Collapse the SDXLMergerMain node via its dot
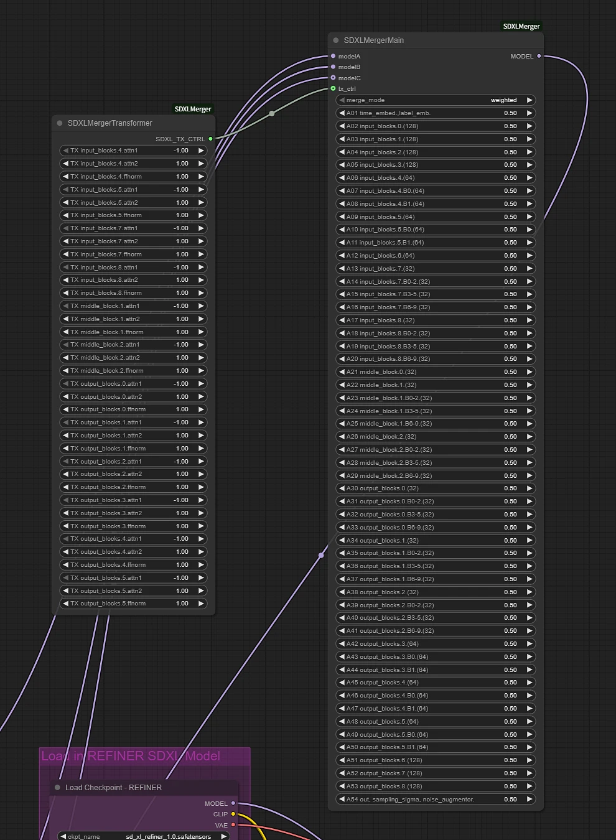The height and width of the screenshot is (840, 616). (336, 40)
